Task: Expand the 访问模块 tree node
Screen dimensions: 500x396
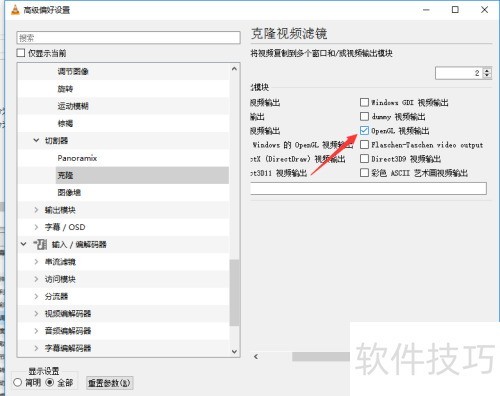Action: tap(36, 279)
